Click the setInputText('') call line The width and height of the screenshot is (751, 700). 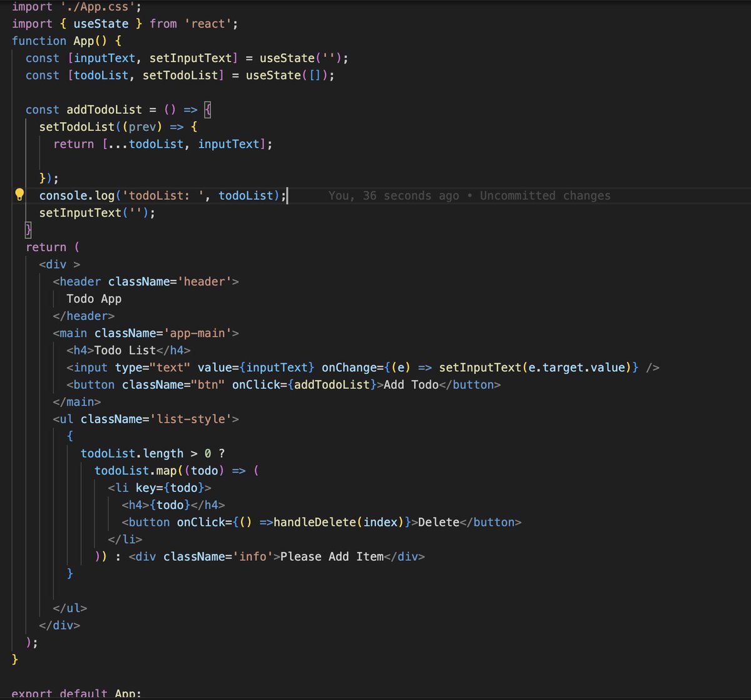(x=97, y=213)
